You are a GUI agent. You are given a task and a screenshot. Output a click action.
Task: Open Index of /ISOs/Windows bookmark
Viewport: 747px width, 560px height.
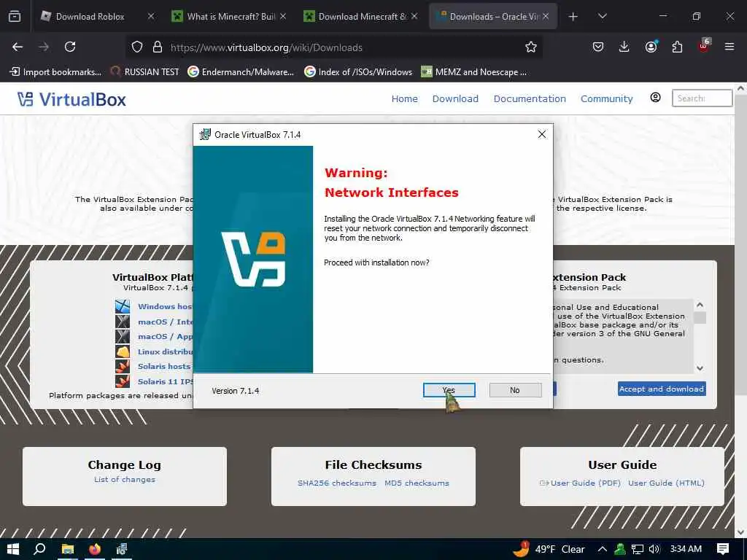coord(358,72)
